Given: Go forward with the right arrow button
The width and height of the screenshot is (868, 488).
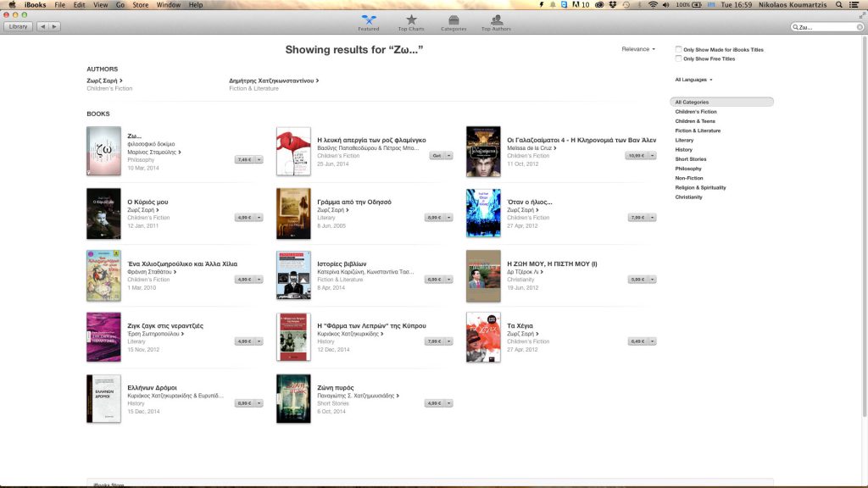Looking at the screenshot, I should pyautogui.click(x=54, y=26).
